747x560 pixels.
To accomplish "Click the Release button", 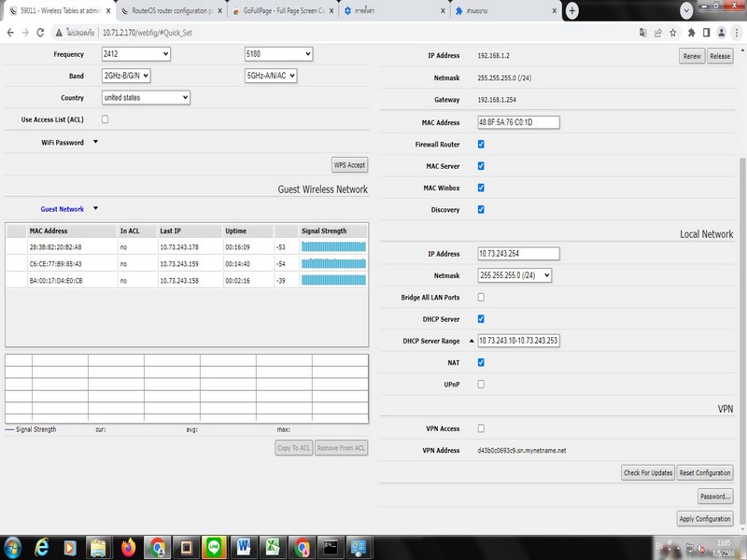I will [720, 56].
